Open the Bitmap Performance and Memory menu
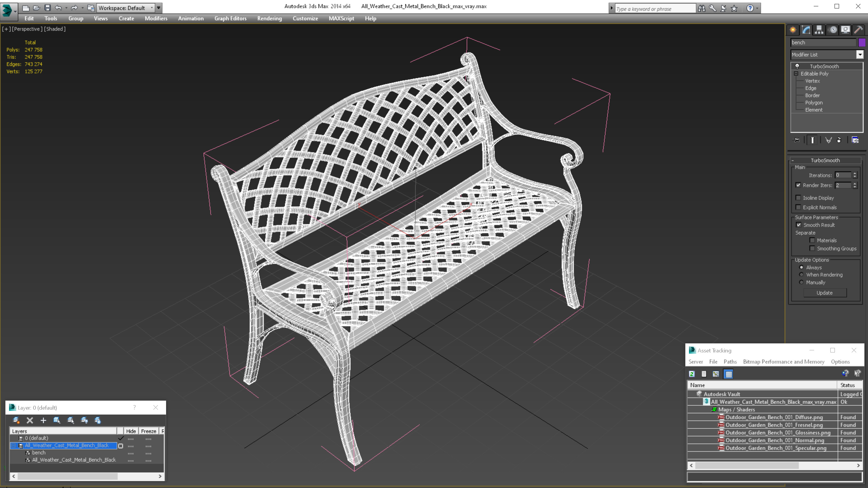This screenshot has width=868, height=488. point(783,361)
